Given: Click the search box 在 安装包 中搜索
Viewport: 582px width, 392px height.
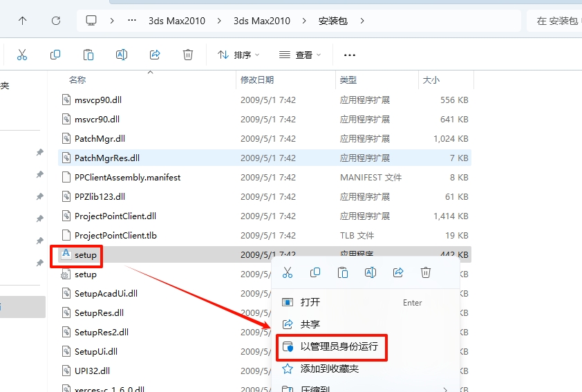Looking at the screenshot, I should (x=556, y=21).
